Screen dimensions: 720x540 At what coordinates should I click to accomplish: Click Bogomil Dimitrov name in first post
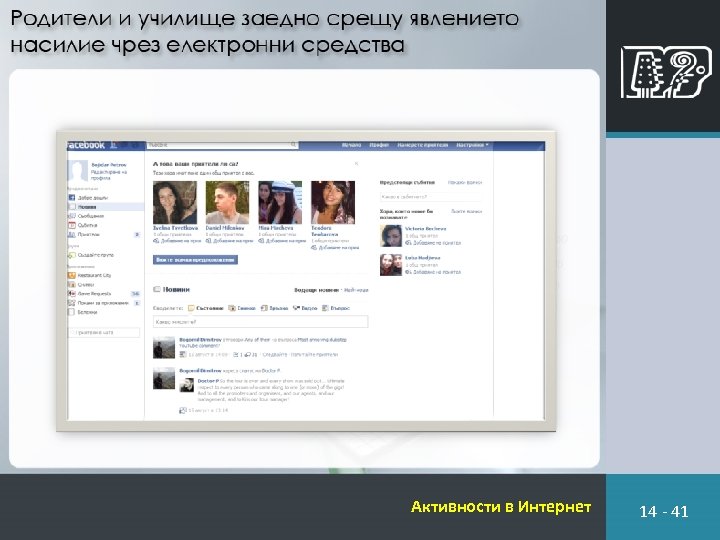coord(200,340)
